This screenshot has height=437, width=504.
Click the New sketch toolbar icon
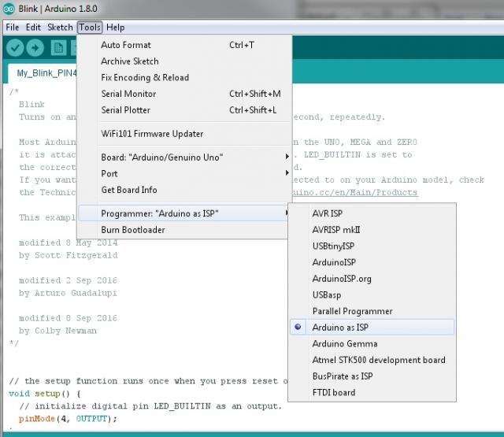click(58, 48)
